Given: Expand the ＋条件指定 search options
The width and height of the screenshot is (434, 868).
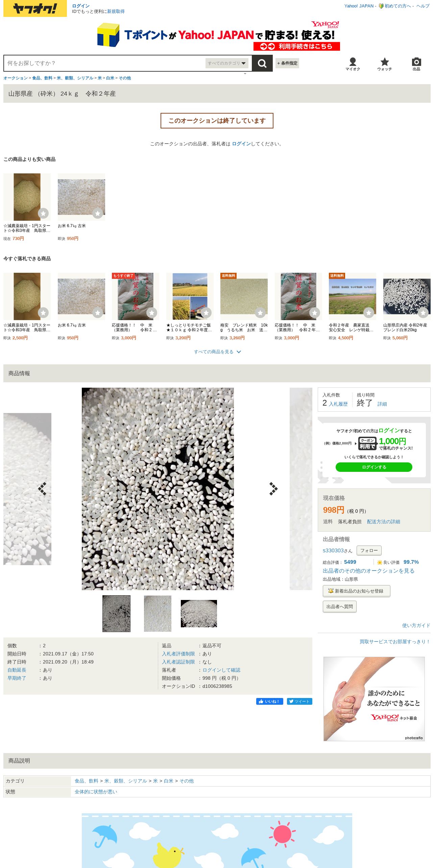Looking at the screenshot, I should point(287,63).
